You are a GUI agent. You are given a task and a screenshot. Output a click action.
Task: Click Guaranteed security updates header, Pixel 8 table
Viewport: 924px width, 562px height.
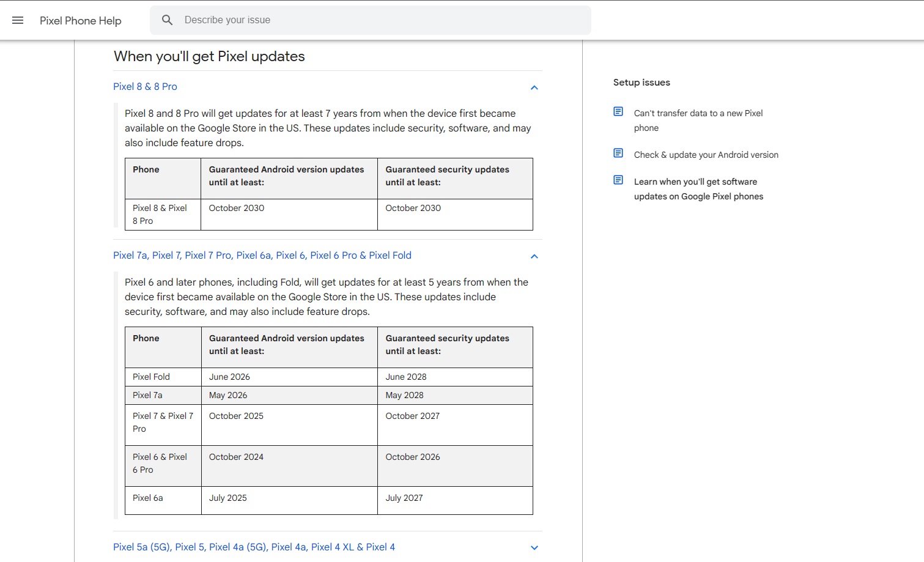[x=455, y=179]
